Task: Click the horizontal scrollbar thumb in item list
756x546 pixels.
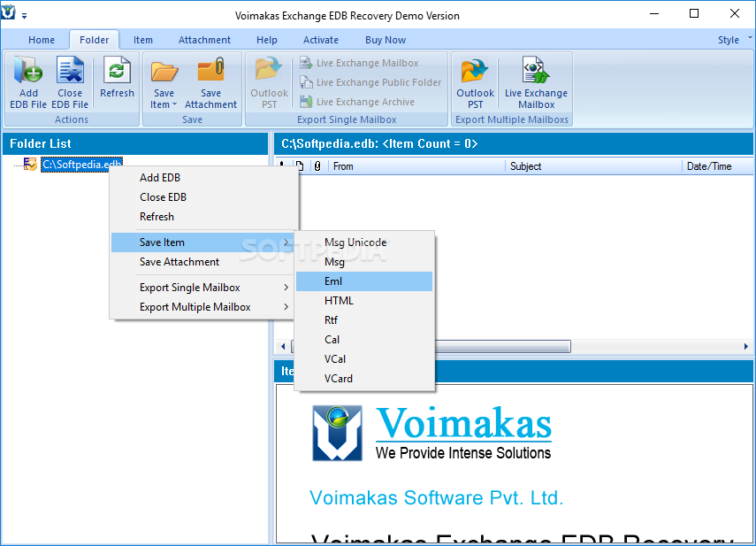Action: [503, 346]
